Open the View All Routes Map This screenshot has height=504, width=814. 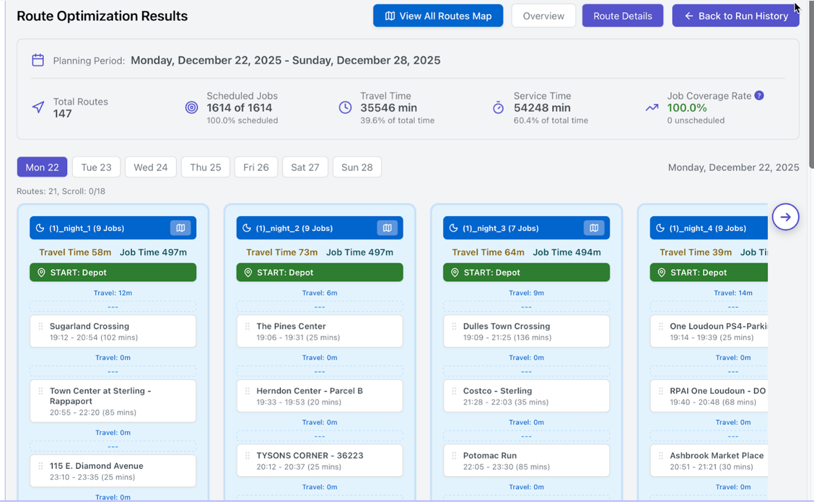[438, 16]
